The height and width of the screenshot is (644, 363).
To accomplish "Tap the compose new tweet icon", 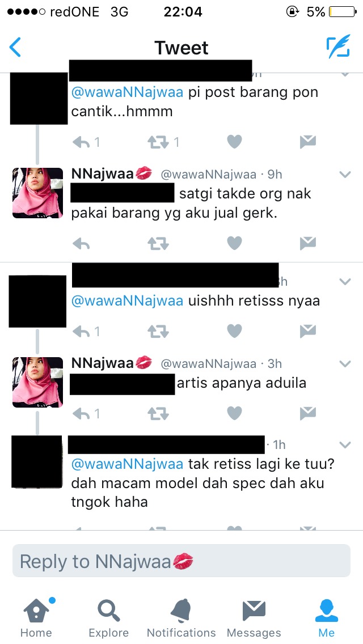I will click(x=339, y=46).
